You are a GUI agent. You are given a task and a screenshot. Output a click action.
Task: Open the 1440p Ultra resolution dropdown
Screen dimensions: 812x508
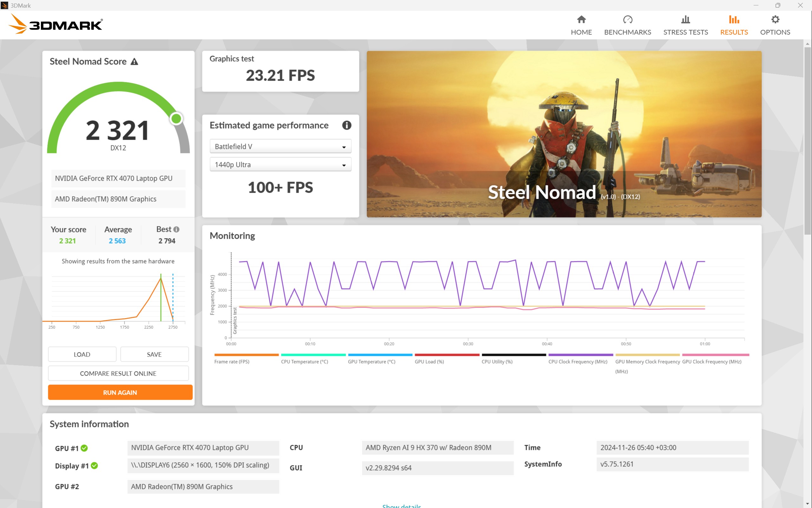click(x=280, y=165)
